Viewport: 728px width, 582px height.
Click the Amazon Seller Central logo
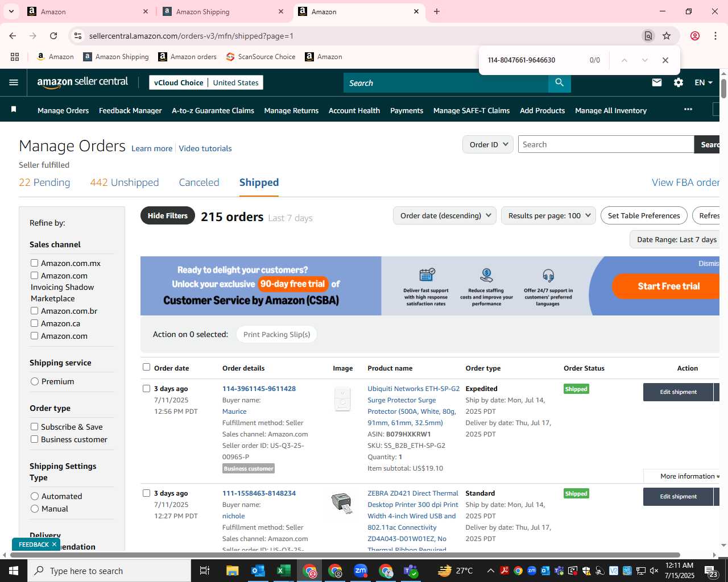pos(82,82)
